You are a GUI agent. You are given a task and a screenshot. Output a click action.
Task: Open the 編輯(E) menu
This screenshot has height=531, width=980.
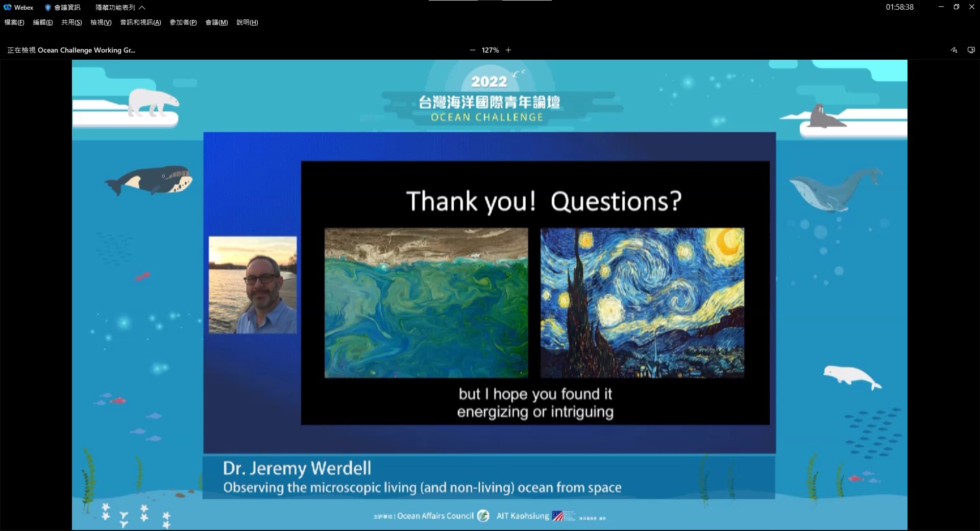(43, 22)
